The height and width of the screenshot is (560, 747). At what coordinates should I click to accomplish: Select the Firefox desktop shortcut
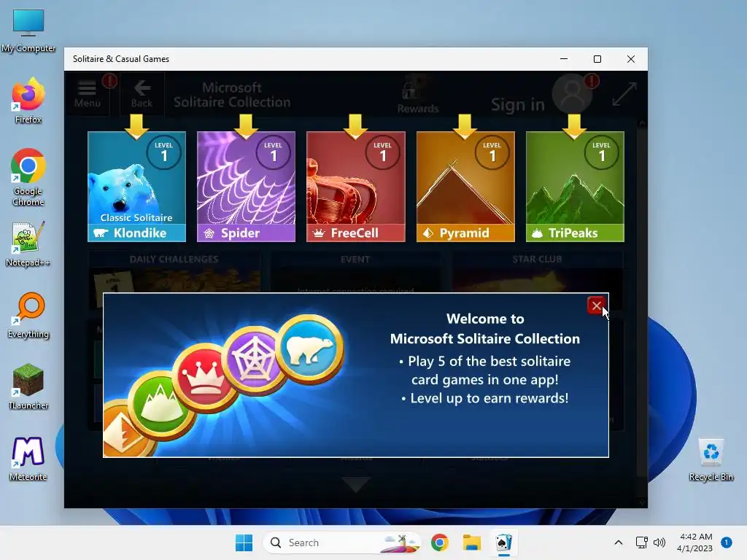click(28, 101)
